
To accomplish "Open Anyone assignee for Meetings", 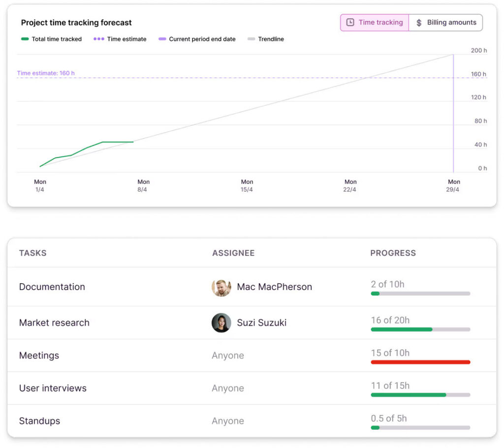I will 227,356.
